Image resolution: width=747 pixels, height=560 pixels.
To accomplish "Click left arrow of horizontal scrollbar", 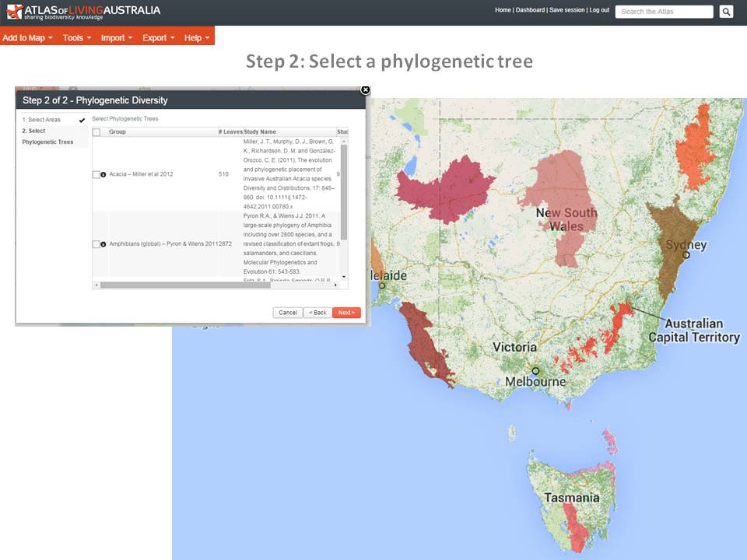I will click(96, 285).
